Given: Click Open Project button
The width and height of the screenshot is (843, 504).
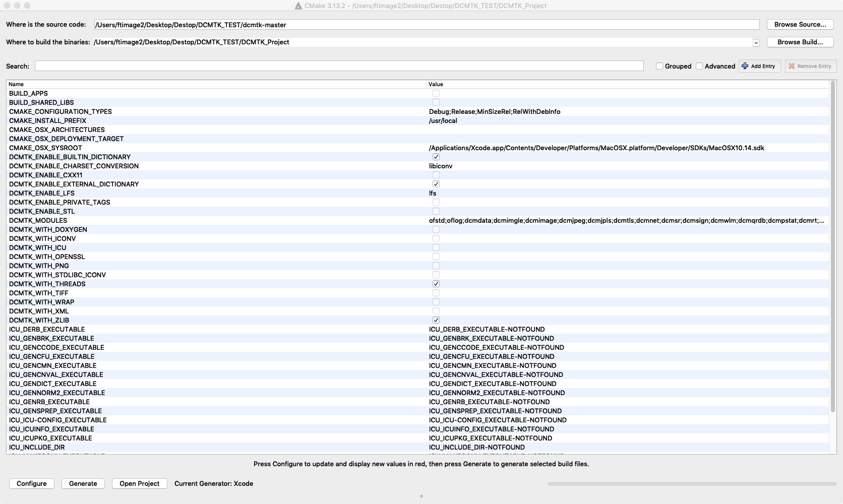Looking at the screenshot, I should pyautogui.click(x=140, y=483).
